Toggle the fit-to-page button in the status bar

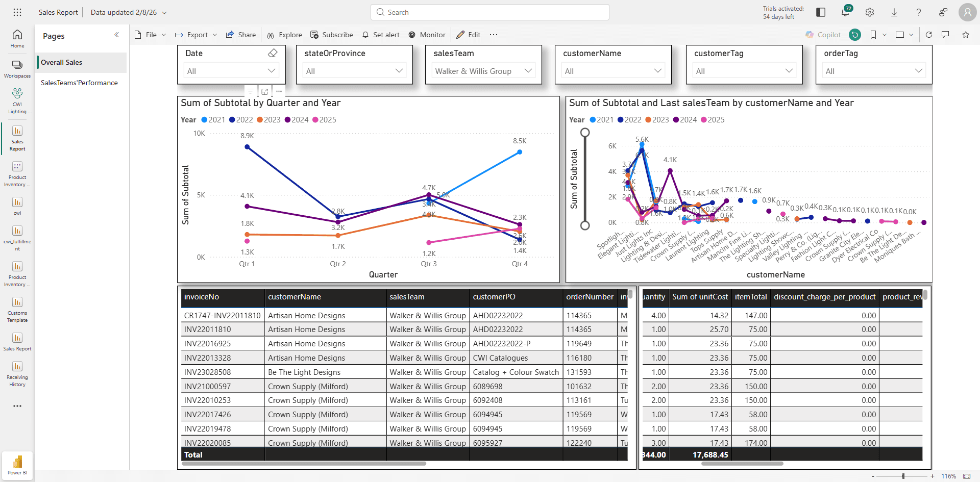click(967, 476)
